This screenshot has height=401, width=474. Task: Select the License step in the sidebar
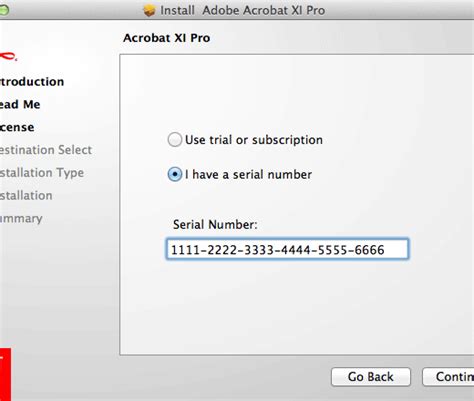click(17, 127)
